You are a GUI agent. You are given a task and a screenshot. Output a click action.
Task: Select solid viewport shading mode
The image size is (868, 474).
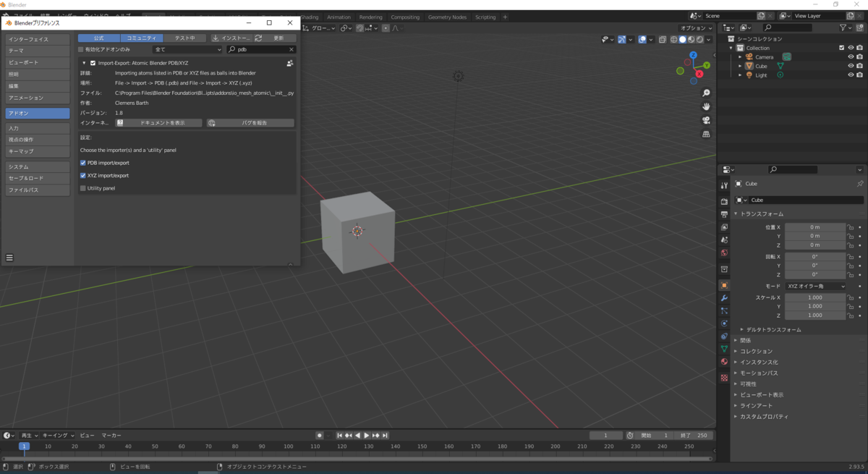pyautogui.click(x=682, y=40)
